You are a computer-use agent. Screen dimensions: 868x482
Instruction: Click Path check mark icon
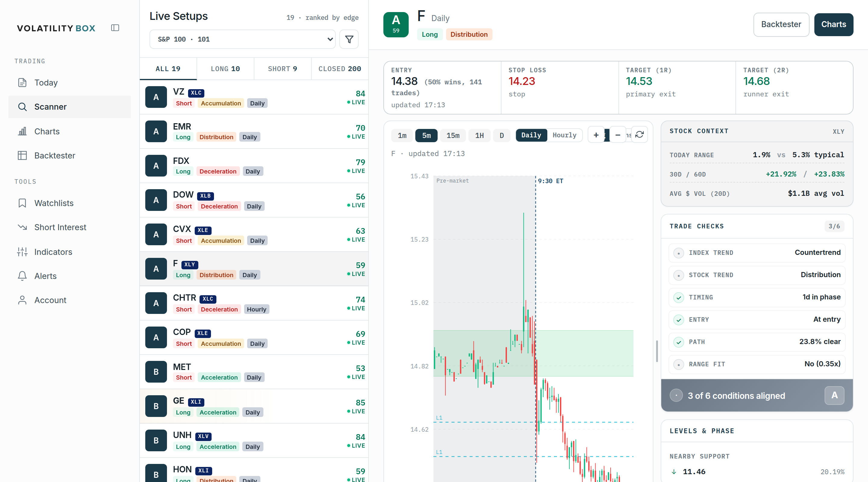click(x=678, y=342)
